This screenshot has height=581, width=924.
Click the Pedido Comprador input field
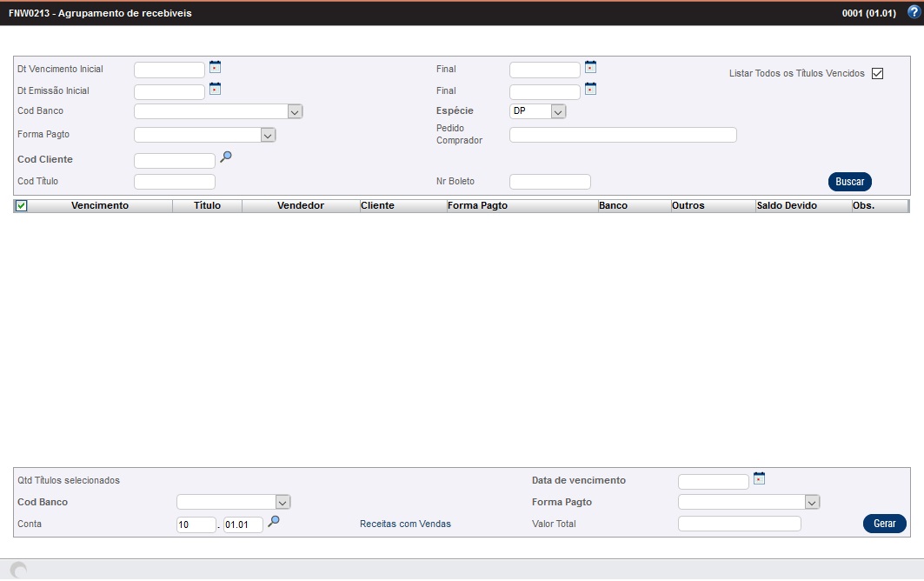pos(622,135)
